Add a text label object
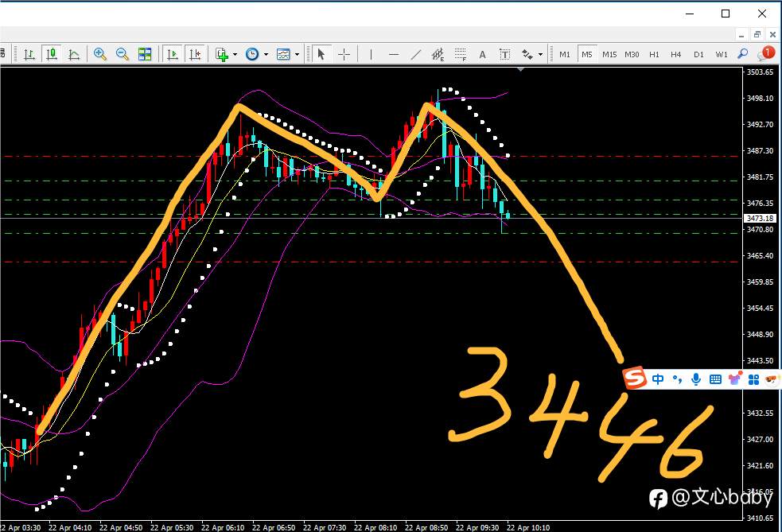This screenshot has width=782, height=532. [x=504, y=54]
